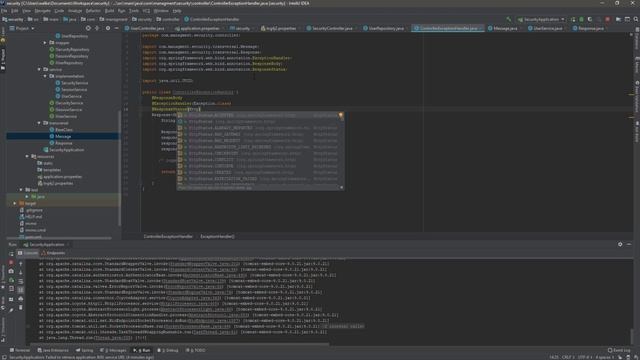The image size is (640, 360).
Task: Click the Rerun icon in Run panel
Action: click(11, 254)
